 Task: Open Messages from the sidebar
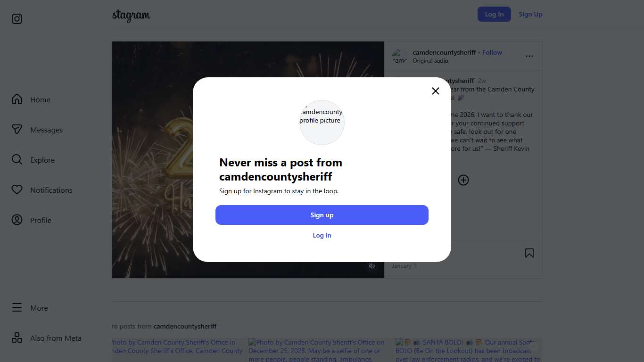coord(17,130)
